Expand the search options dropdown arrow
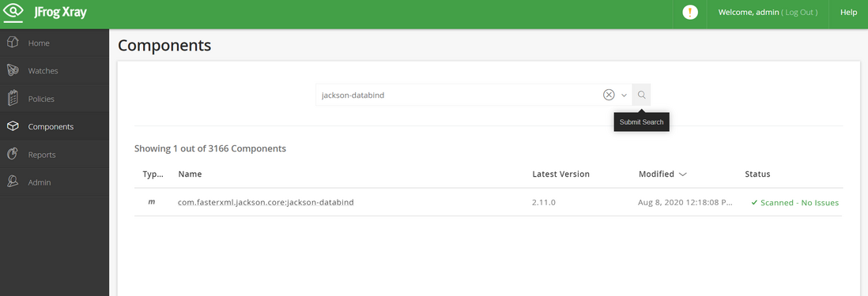Image resolution: width=868 pixels, height=296 pixels. (x=624, y=95)
